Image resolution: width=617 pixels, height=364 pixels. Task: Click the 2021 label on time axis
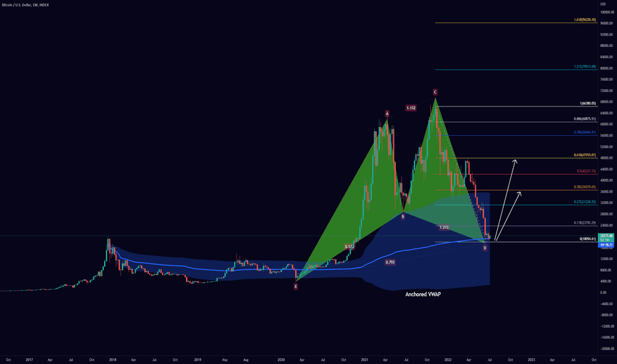tap(365, 360)
